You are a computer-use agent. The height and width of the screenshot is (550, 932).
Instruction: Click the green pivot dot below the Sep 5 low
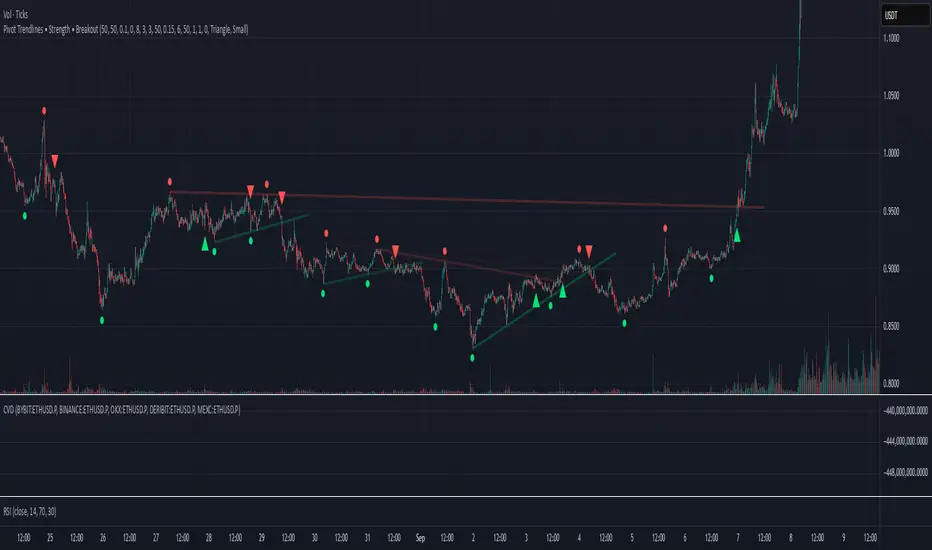[624, 323]
